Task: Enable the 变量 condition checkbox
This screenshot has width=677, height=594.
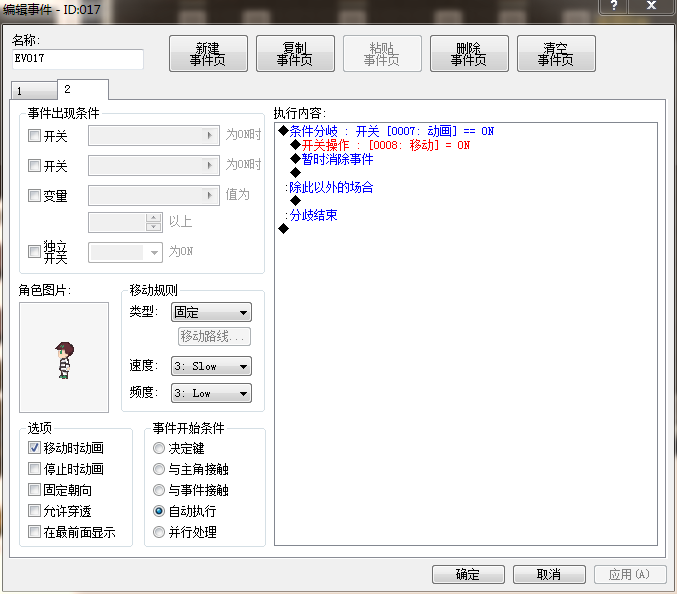Action: coord(34,196)
